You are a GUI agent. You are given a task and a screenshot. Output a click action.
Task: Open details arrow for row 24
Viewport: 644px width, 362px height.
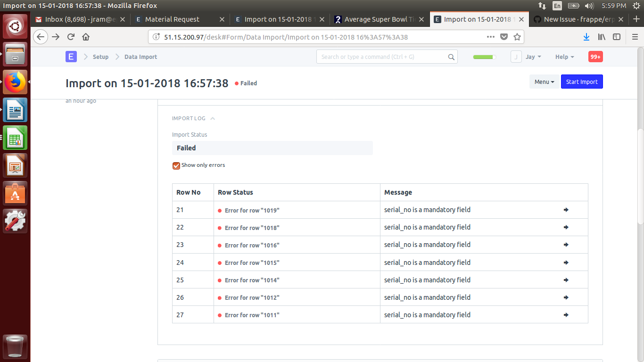(566, 263)
